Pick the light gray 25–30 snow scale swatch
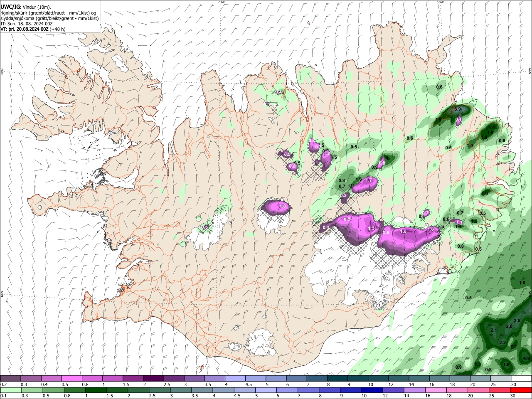 point(501,379)
